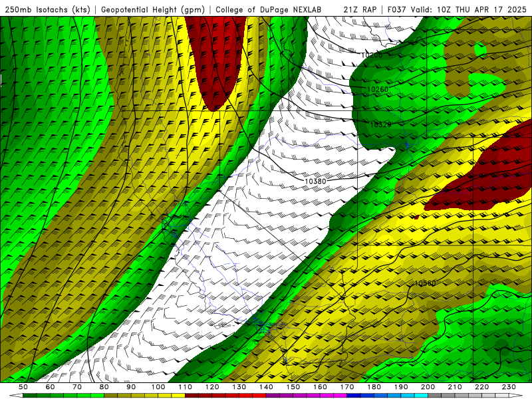The width and height of the screenshot is (532, 399).
Task: Click the 'F037' forecast hour label
Action: click(x=397, y=10)
